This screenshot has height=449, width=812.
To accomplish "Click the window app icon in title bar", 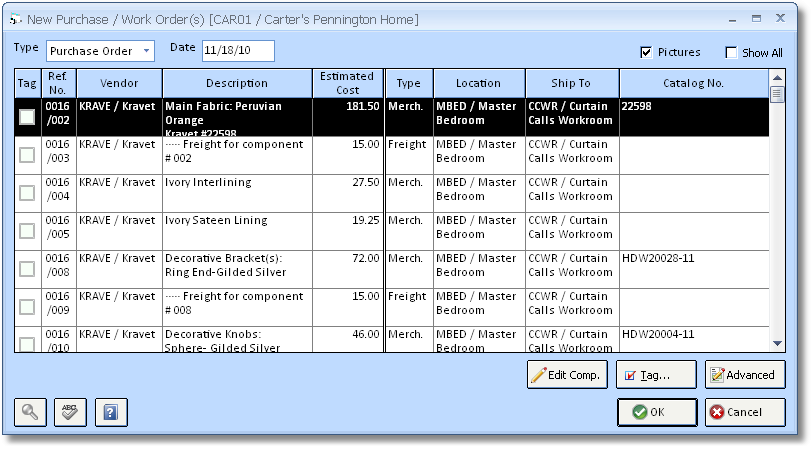I will [16, 20].
